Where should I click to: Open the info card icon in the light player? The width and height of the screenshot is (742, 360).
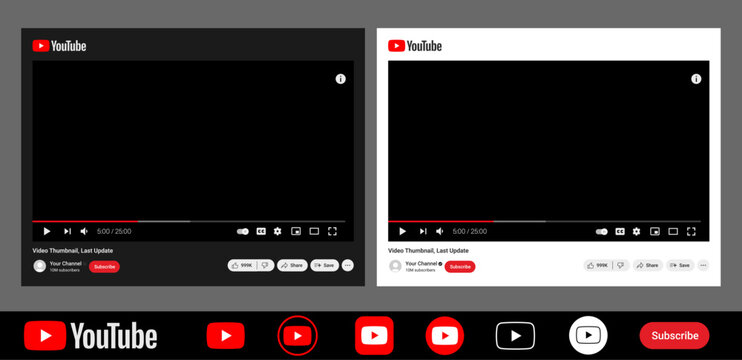pos(696,79)
